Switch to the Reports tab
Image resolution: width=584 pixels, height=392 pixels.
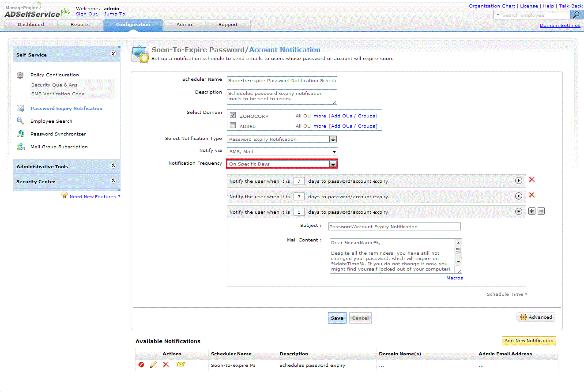(x=80, y=25)
